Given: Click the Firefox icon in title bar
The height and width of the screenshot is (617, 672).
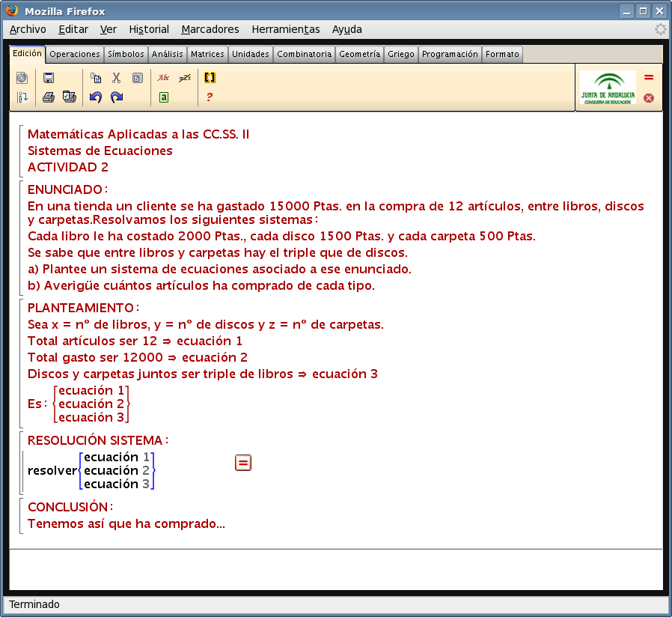Looking at the screenshot, I should point(12,10).
